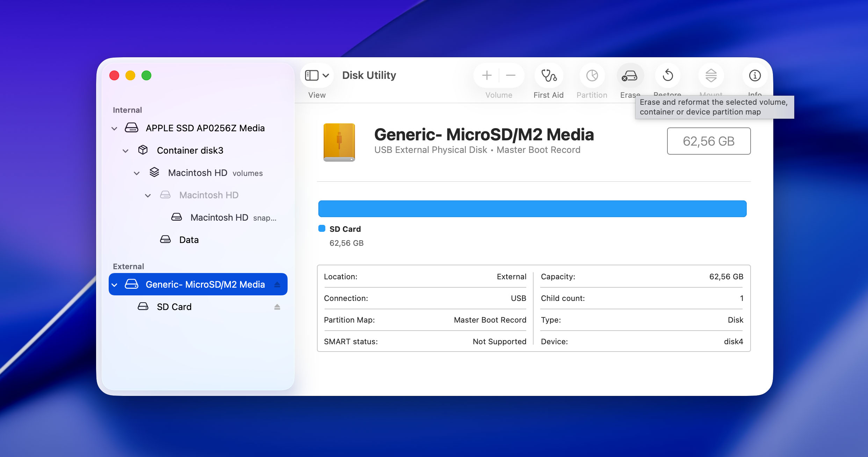The image size is (868, 457).
Task: Click the Generic- MicroSD/M2 Media heading
Action: tap(484, 134)
